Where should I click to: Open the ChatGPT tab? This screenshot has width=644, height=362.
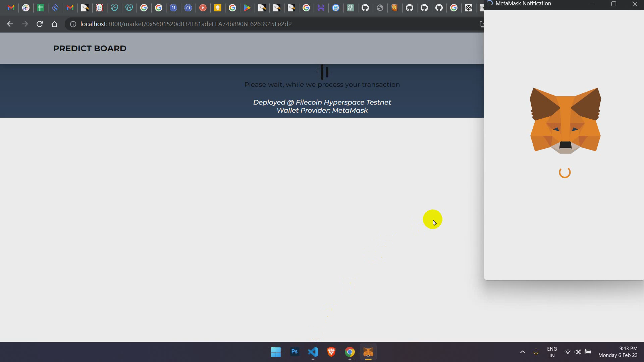pos(351,8)
